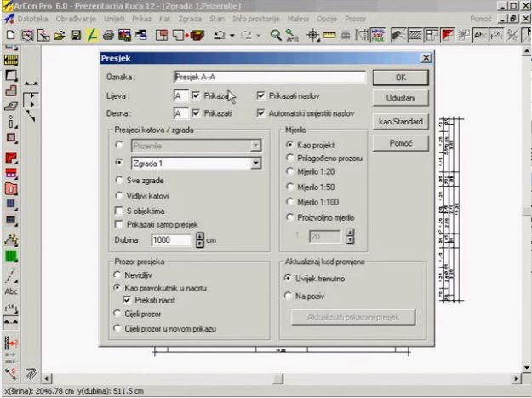The image size is (532, 398).
Task: Click the New document icon in the toolbar
Action: click(x=9, y=35)
